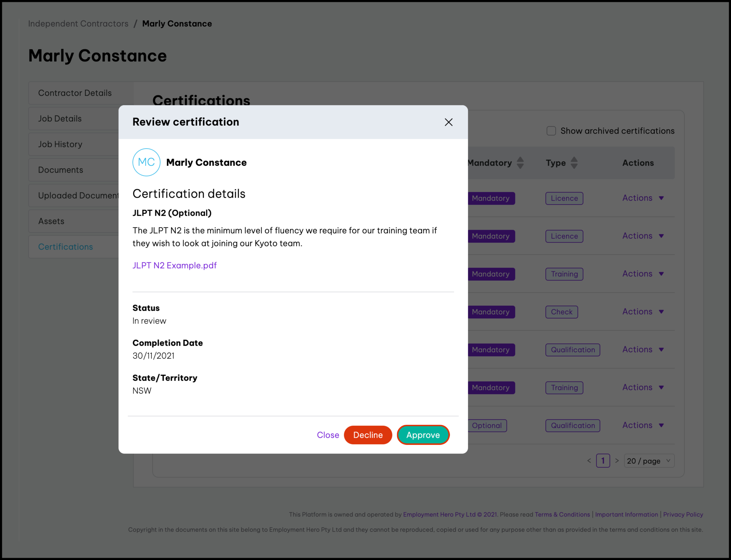Open JLPT N2 Example.pdf attachment
731x560 pixels.
pyautogui.click(x=174, y=265)
